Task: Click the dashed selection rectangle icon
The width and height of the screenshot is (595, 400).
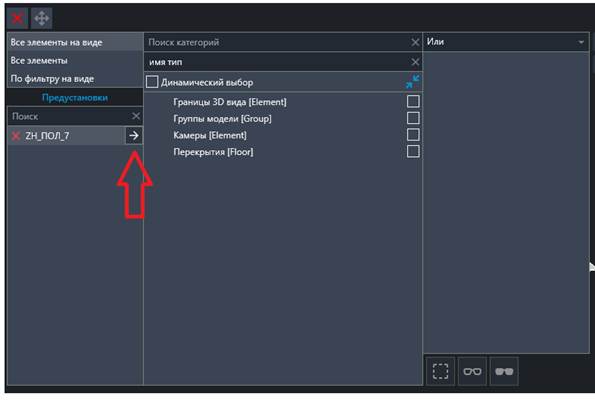Action: pos(440,371)
